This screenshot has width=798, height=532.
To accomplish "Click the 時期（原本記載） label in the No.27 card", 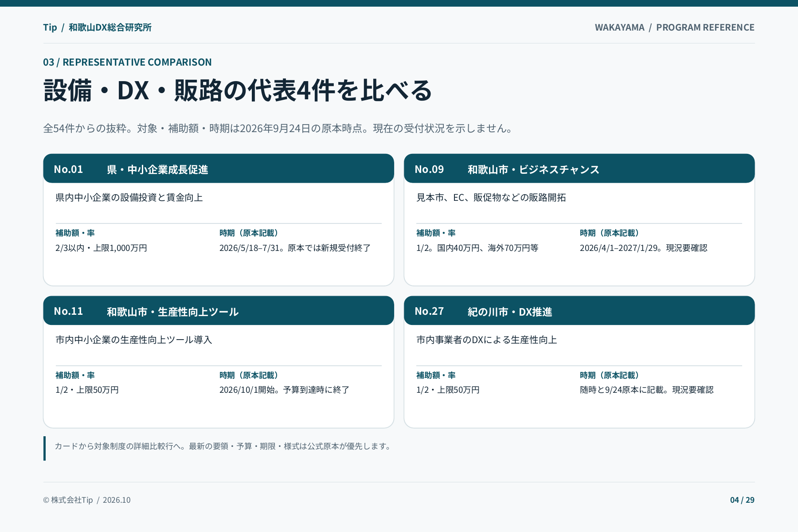I will pos(610,376).
